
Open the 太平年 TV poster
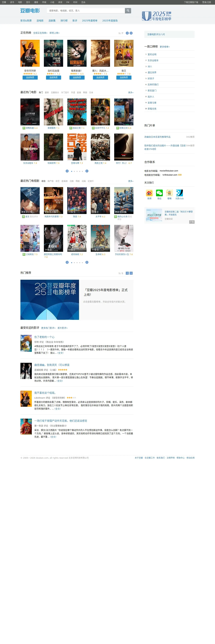[x=100, y=200]
